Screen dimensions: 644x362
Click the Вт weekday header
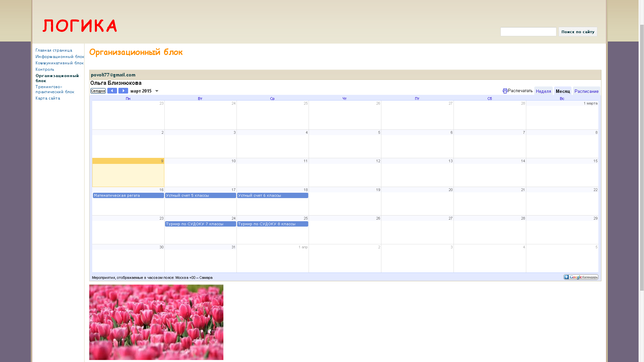200,99
